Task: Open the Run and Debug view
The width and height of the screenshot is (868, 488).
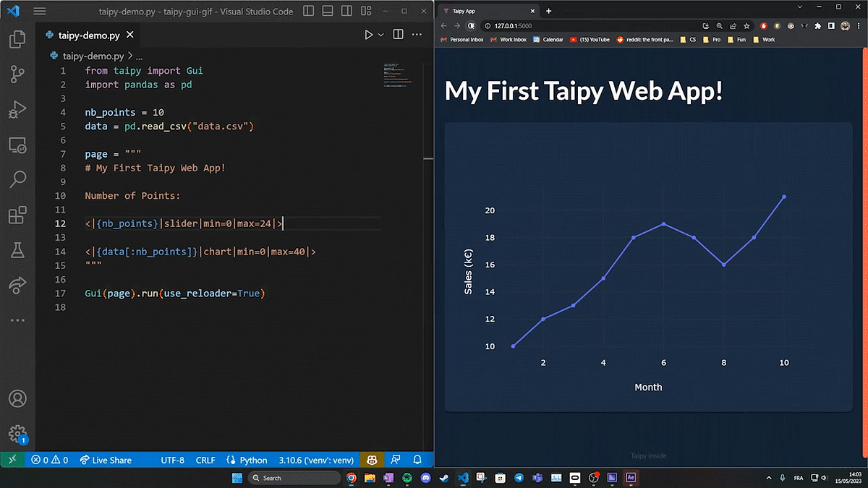Action: tap(16, 109)
